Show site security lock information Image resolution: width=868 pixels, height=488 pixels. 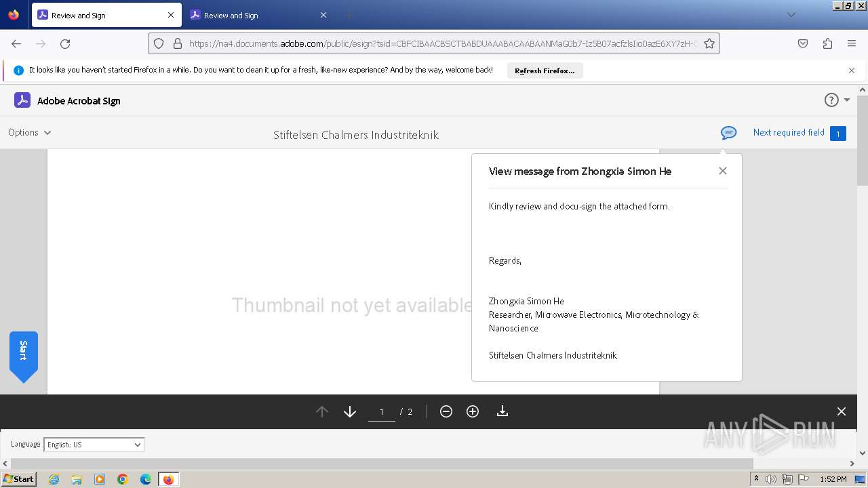click(x=178, y=43)
